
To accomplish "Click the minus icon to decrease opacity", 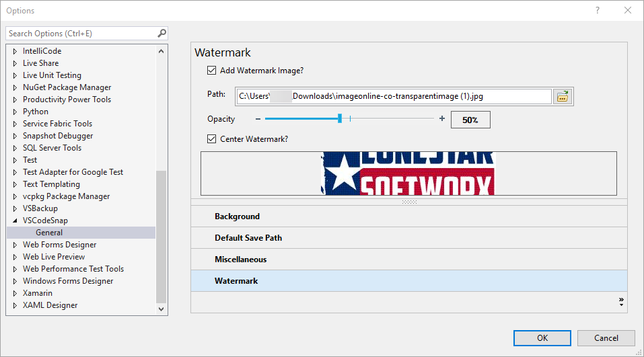I will pos(258,119).
